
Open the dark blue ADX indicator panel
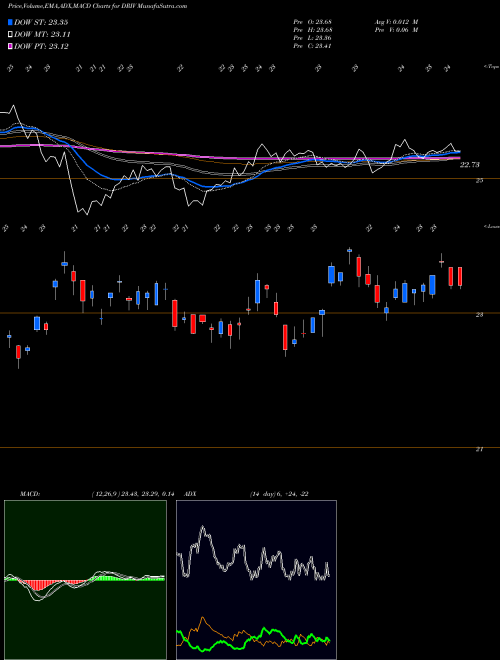tap(256, 580)
